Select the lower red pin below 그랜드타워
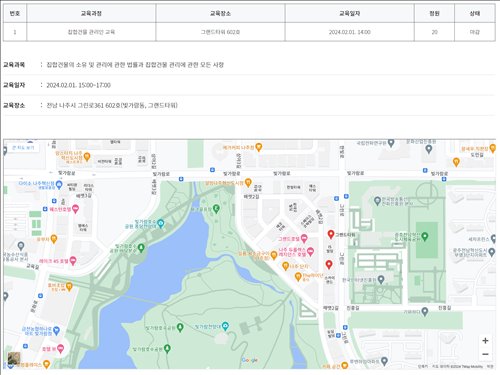 click(x=329, y=265)
